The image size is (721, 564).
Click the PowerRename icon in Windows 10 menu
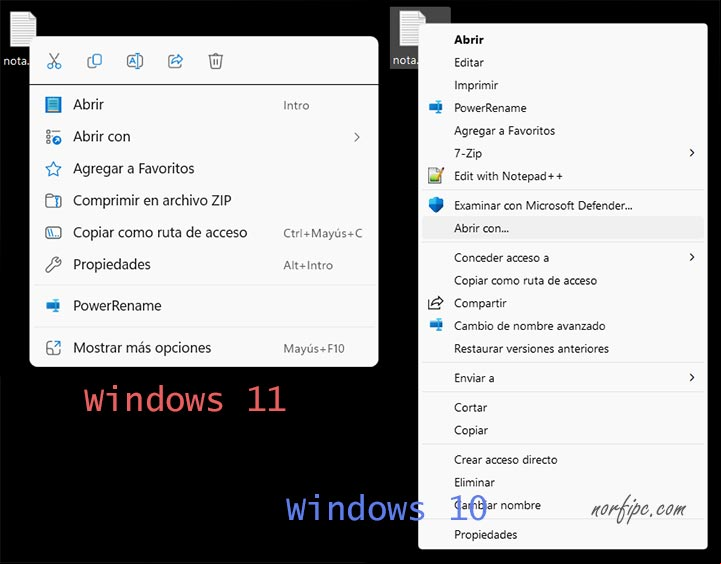tap(435, 108)
